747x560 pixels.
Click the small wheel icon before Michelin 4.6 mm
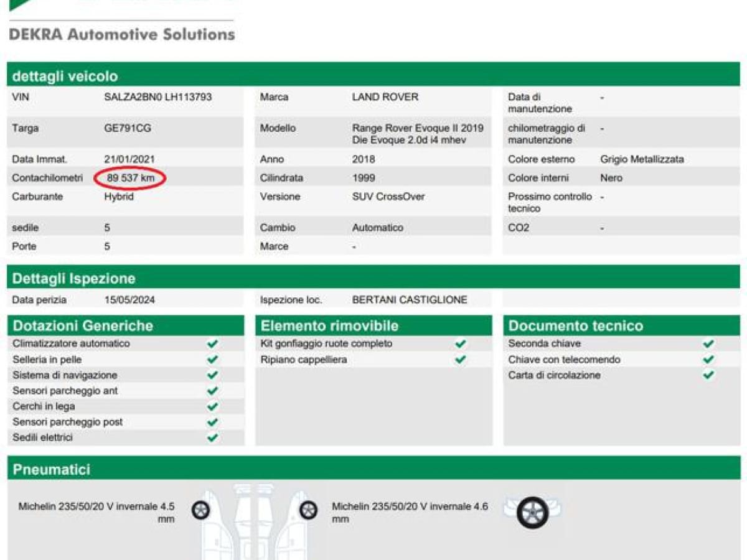(308, 511)
